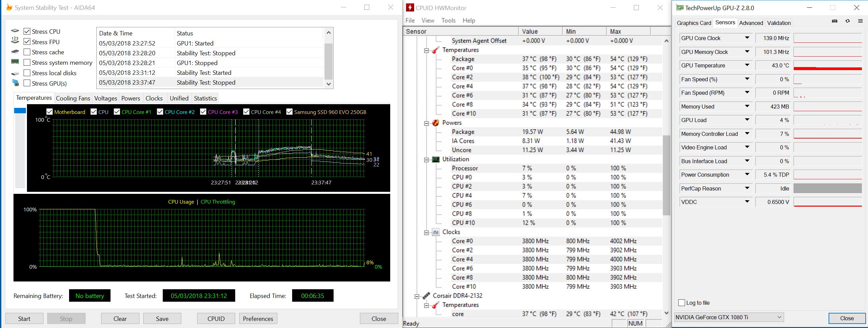Collapse the Clocks tree node
868x328 pixels.
pyautogui.click(x=426, y=232)
